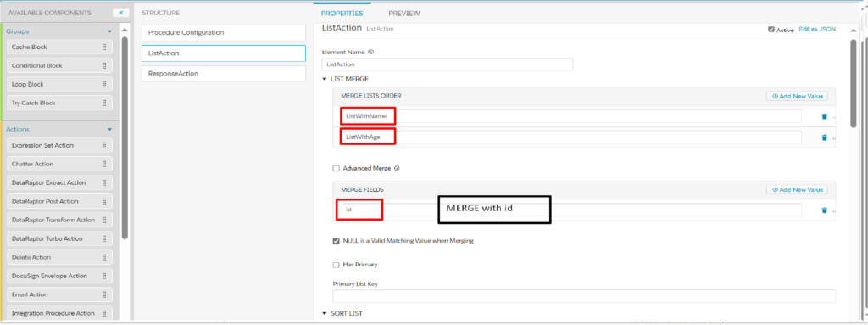Collapse the Available Components panel
Viewport: 868px width, 325px height.
tap(120, 13)
